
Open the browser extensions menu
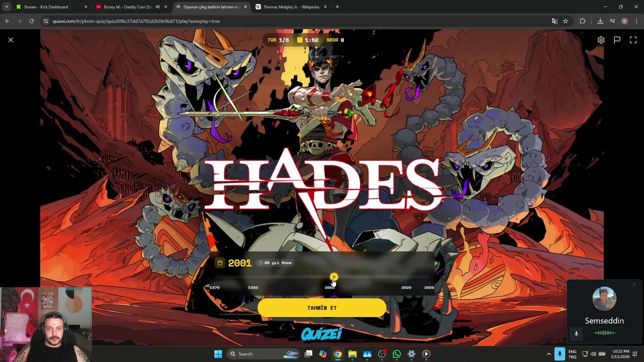pyautogui.click(x=583, y=21)
